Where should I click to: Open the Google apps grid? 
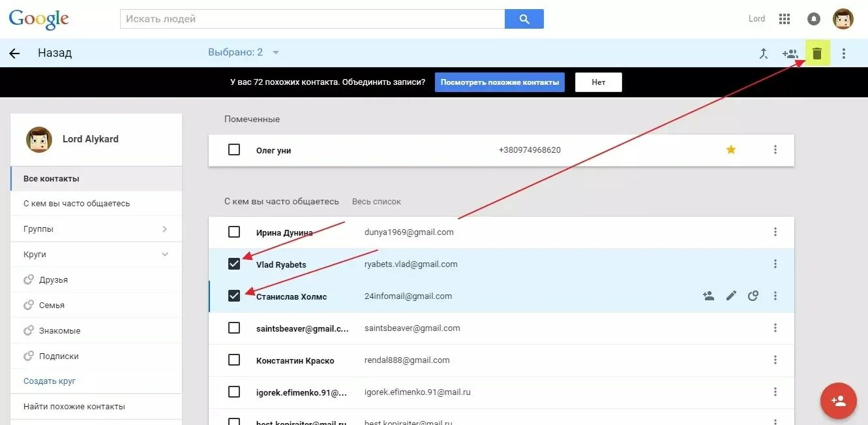pyautogui.click(x=785, y=19)
